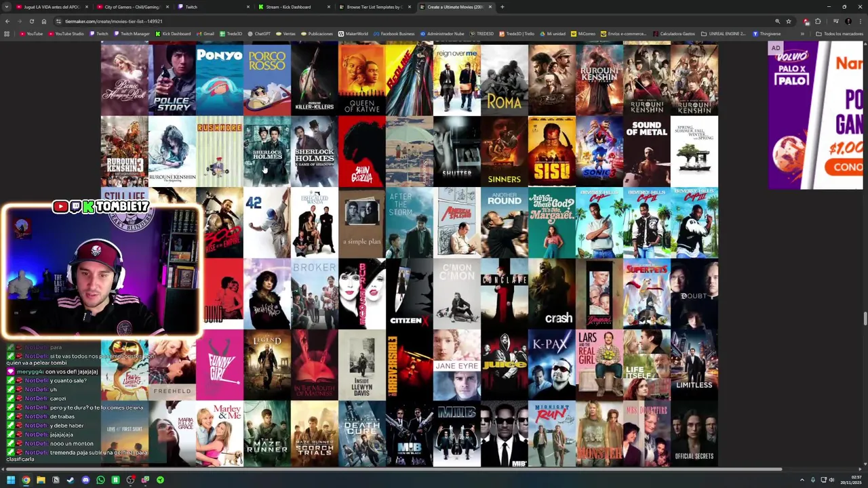Image resolution: width=868 pixels, height=488 pixels.
Task: Click the Jane Eyre poster
Action: (456, 366)
